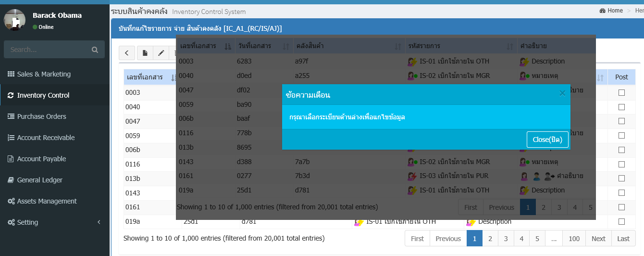Go to the Next page of entries

pyautogui.click(x=598, y=239)
